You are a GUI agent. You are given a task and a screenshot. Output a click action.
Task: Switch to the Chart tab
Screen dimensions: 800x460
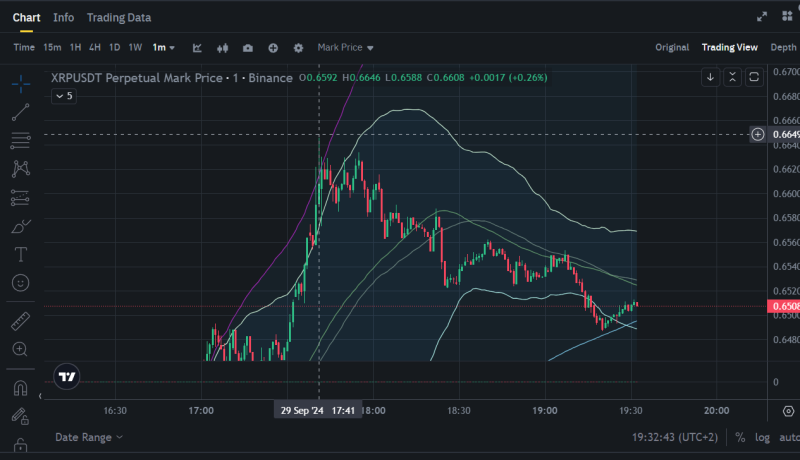pyautogui.click(x=27, y=18)
